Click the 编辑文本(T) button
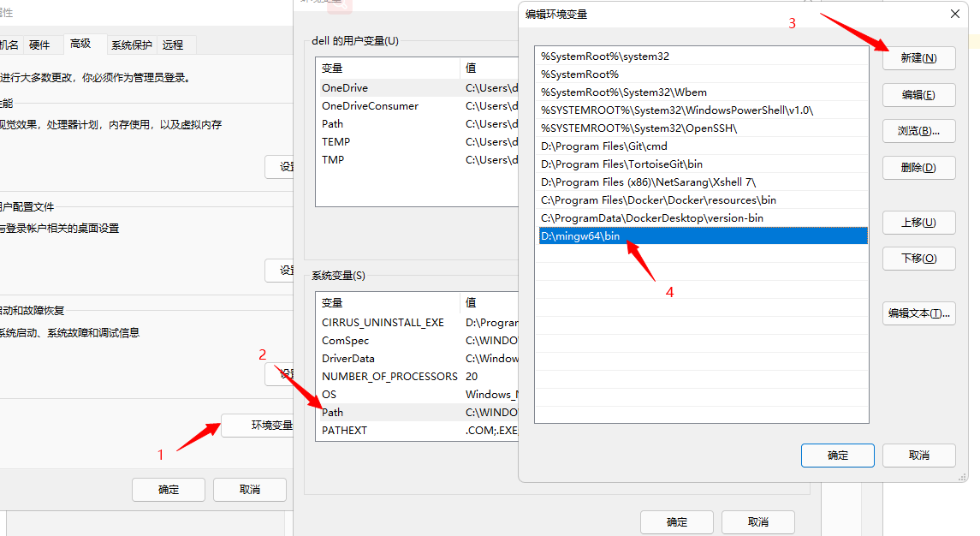 click(x=918, y=313)
